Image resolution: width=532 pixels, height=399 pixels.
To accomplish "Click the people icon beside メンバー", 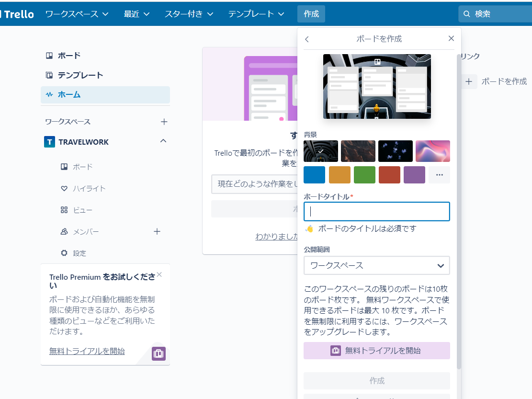I will click(x=64, y=231).
